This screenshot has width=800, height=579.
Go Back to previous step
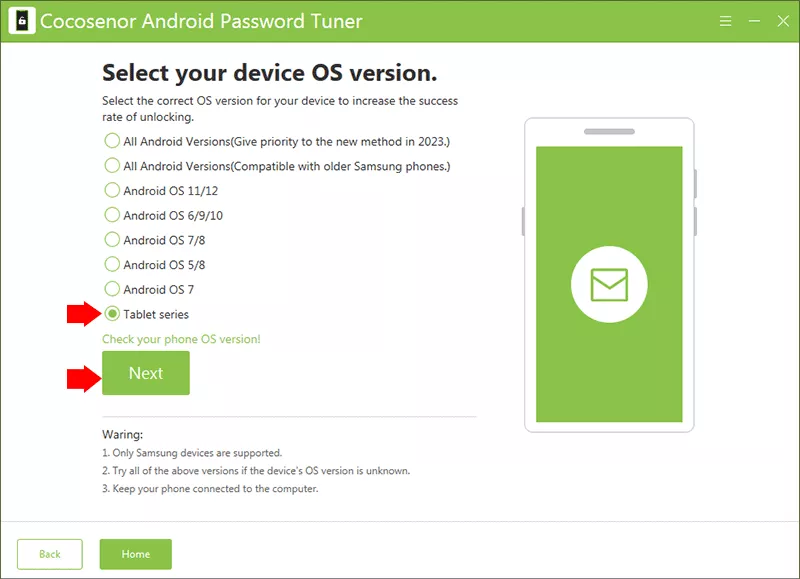49,554
